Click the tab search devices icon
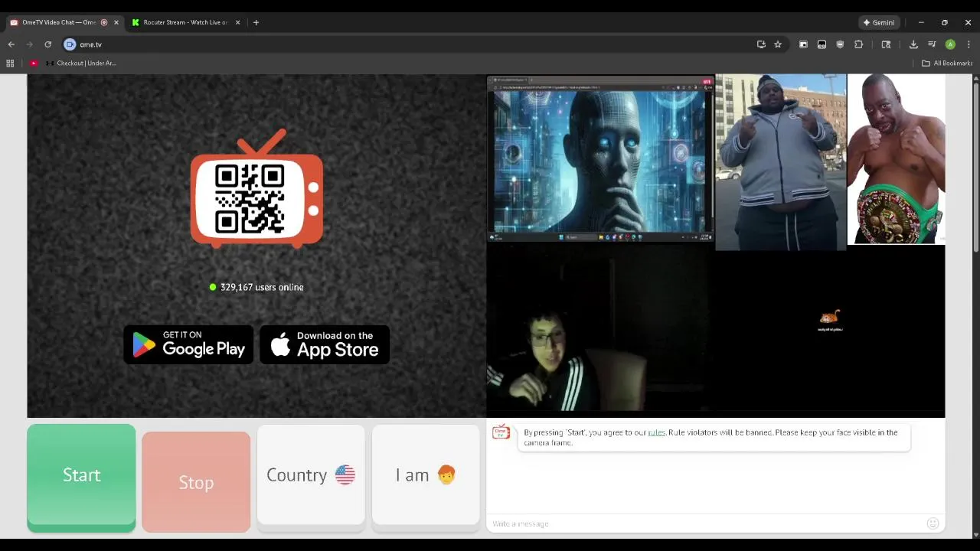The image size is (980, 551). [x=886, y=44]
